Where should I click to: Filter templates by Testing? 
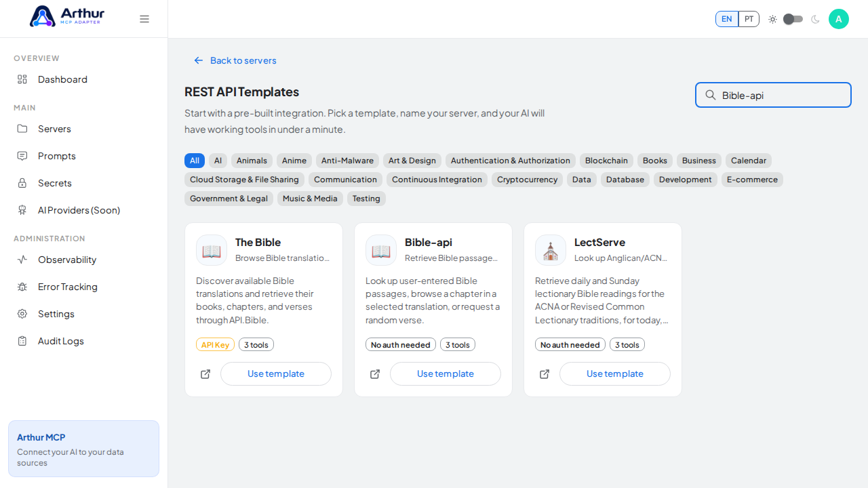pyautogui.click(x=366, y=199)
